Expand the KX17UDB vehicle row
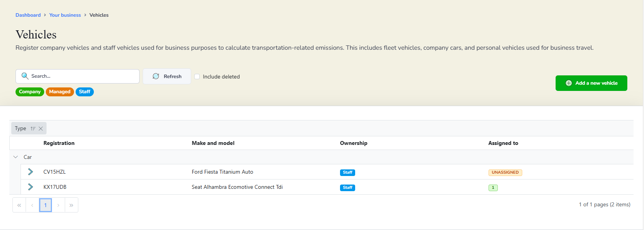The image size is (644, 230). pos(31,187)
